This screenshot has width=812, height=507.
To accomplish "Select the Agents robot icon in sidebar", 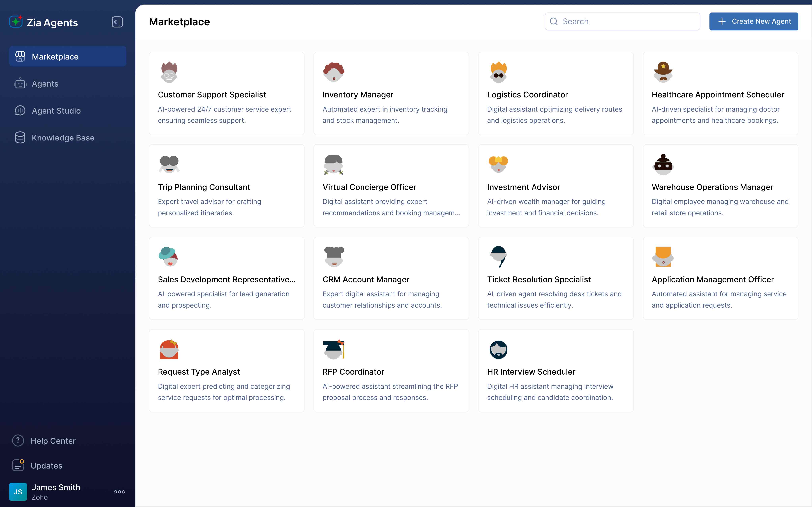I will coord(20,84).
